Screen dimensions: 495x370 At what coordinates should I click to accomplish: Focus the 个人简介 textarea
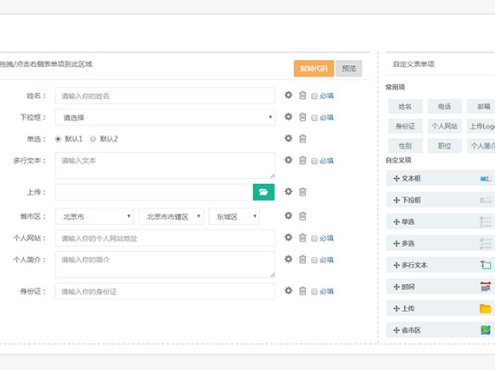165,264
